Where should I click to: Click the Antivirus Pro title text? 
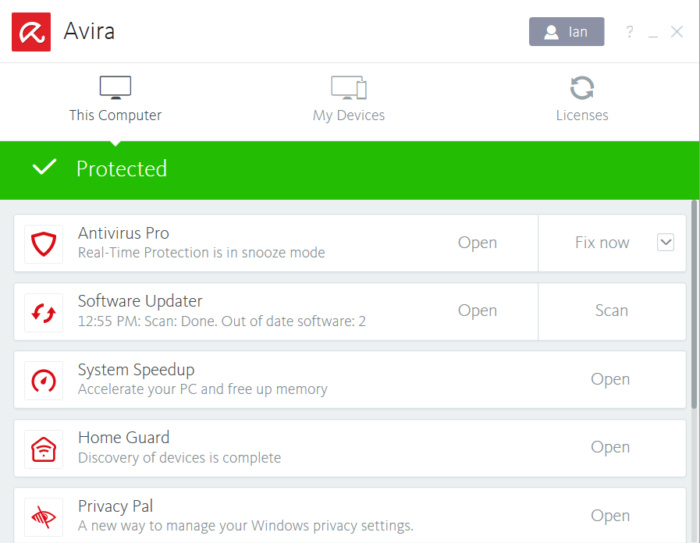click(x=124, y=233)
